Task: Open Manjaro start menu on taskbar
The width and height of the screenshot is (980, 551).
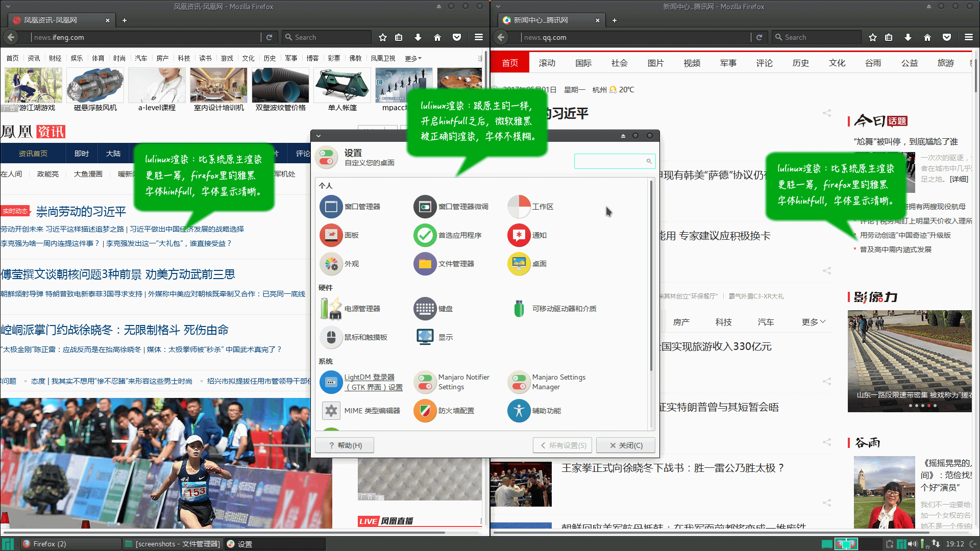Action: click(x=8, y=544)
